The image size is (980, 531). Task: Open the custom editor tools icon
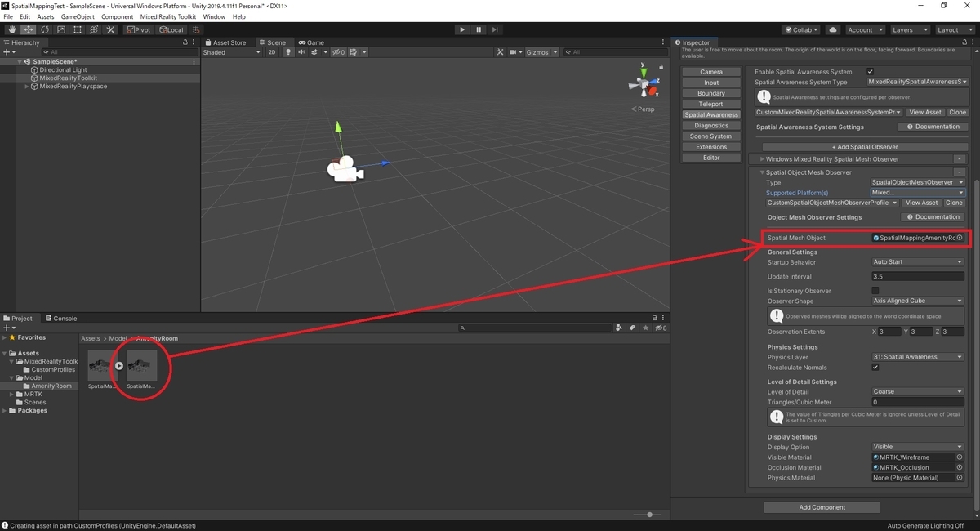[x=110, y=29]
